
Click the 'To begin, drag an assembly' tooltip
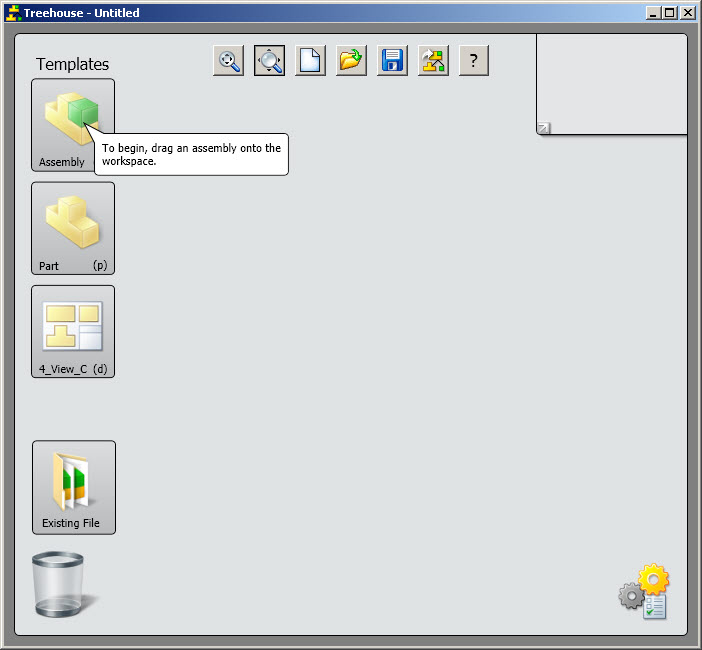192,154
